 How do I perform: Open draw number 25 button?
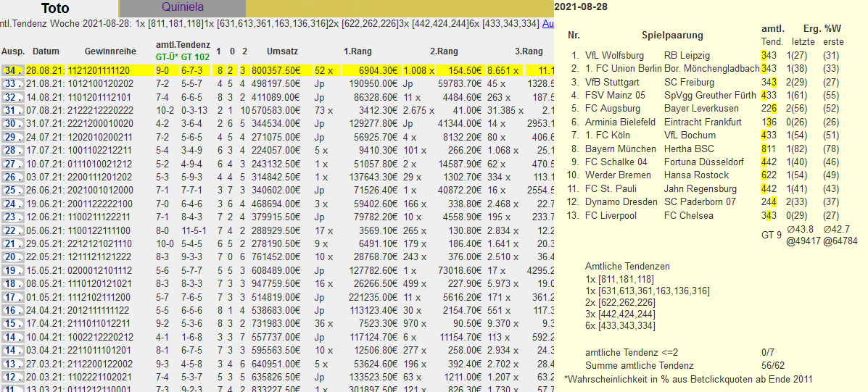13,190
